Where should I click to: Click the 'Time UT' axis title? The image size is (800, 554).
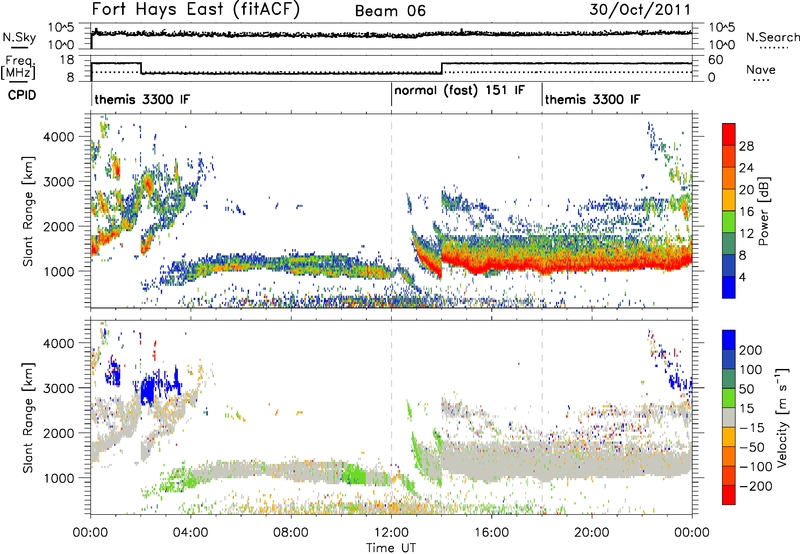pyautogui.click(x=391, y=547)
